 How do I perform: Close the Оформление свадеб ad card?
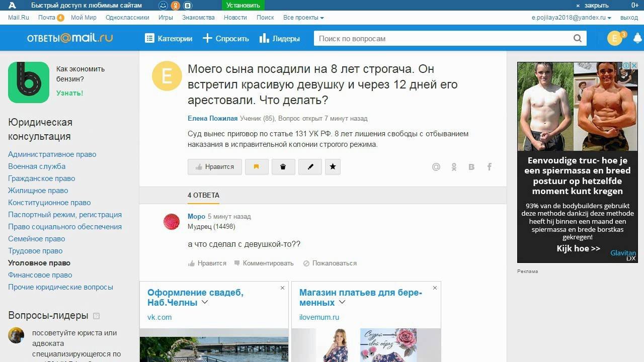(283, 288)
